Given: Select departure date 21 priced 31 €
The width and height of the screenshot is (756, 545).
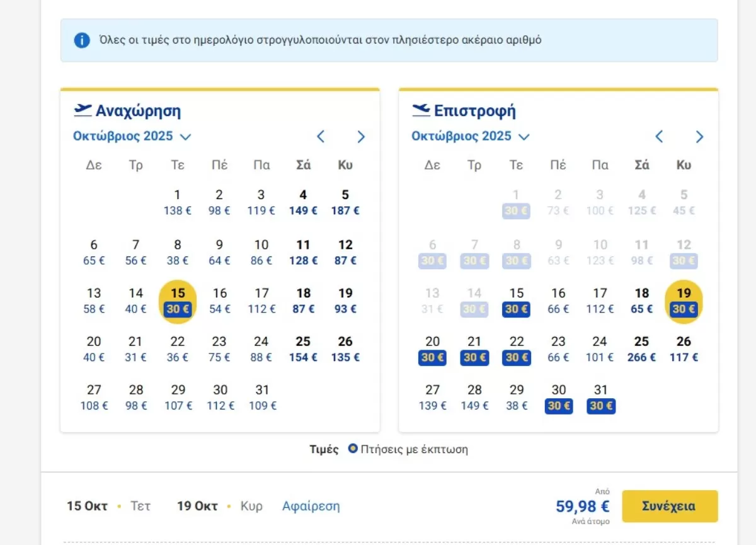Looking at the screenshot, I should tap(135, 348).
